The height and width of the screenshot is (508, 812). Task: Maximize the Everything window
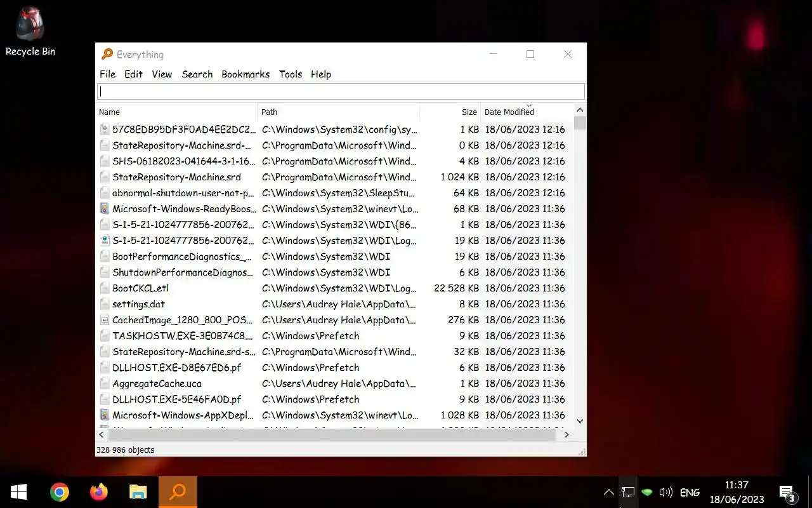pos(530,55)
